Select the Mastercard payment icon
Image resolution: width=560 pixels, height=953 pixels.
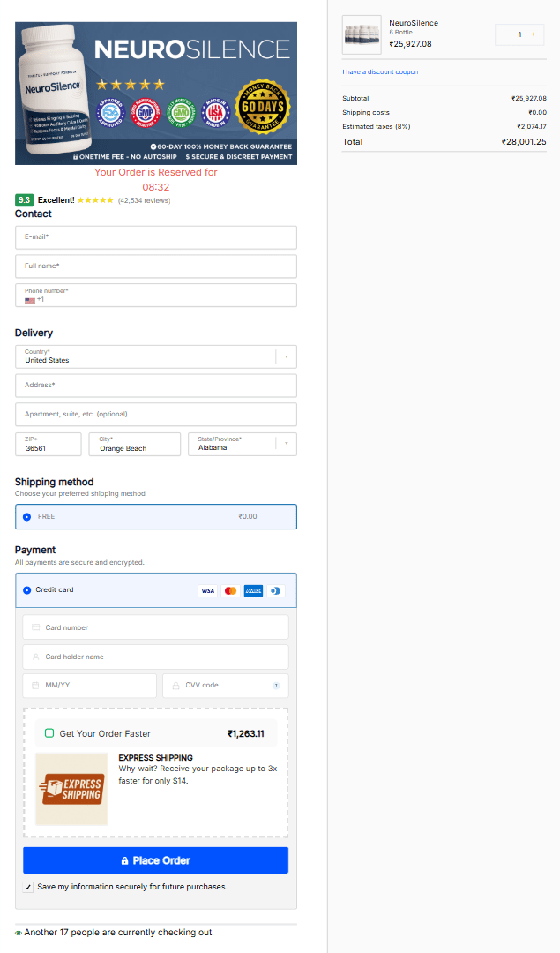coord(230,590)
